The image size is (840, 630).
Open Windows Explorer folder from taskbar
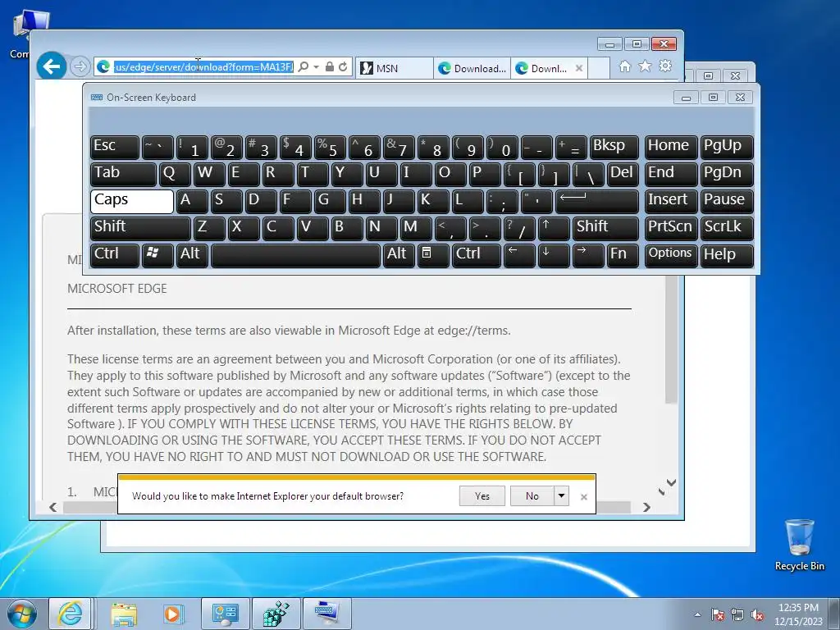click(124, 614)
